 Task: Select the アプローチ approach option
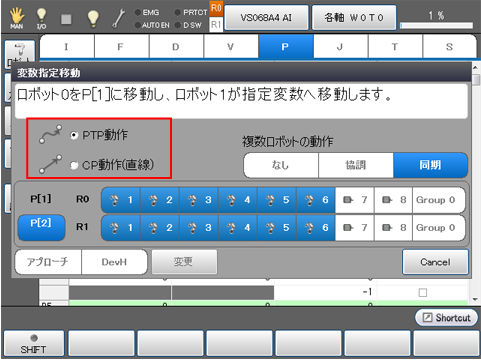(48, 262)
